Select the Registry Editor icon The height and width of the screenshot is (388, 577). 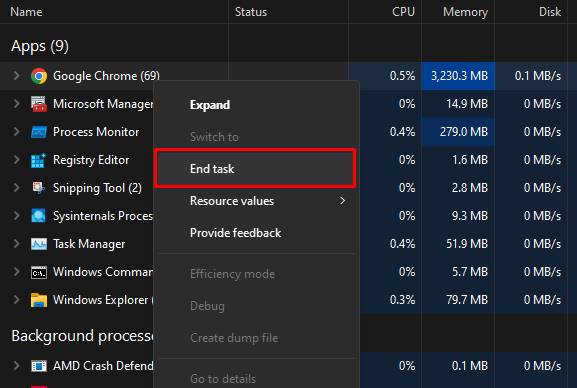coord(38,160)
